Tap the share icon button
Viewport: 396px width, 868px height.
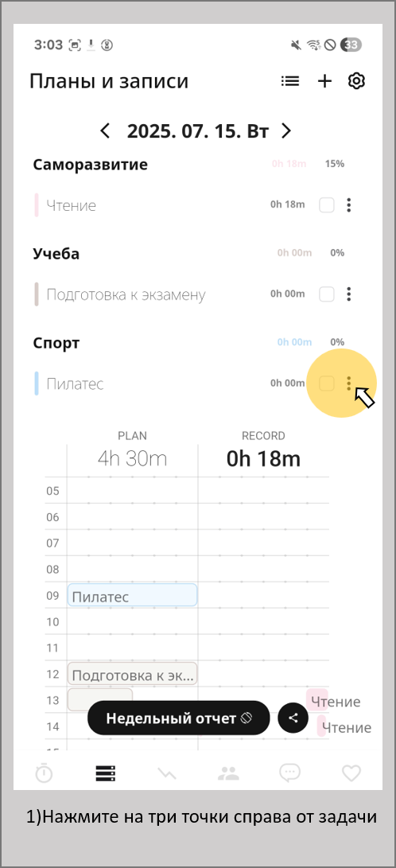pyautogui.click(x=293, y=718)
